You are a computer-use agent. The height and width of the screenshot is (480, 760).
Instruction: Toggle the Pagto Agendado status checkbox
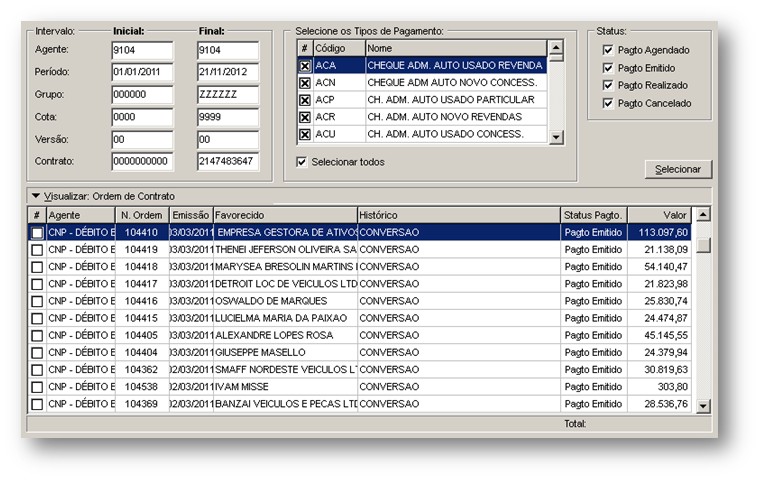[x=608, y=50]
